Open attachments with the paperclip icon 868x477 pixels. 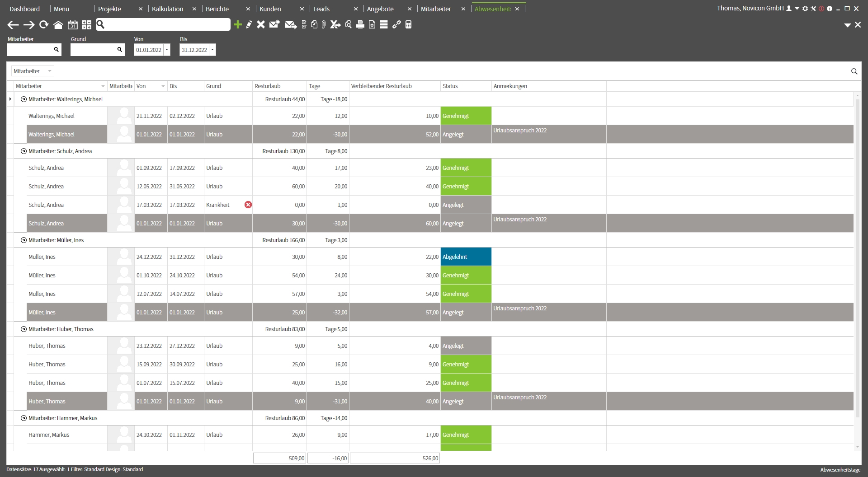pyautogui.click(x=324, y=24)
